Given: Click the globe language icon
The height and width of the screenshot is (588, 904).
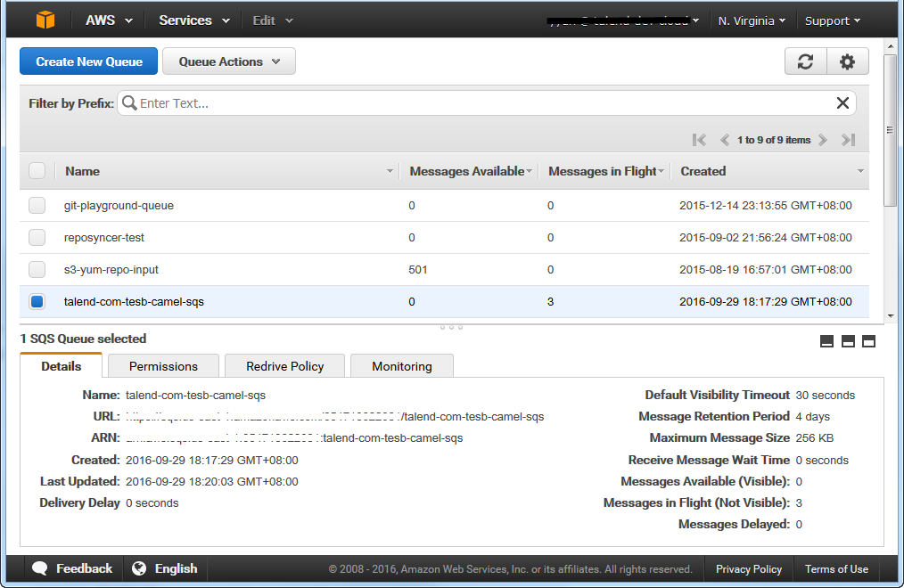Looking at the screenshot, I should coord(139,568).
